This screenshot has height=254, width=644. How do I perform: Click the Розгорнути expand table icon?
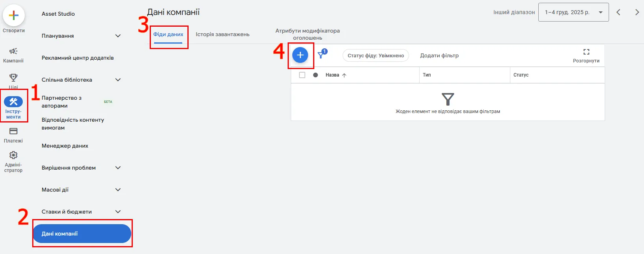click(x=586, y=52)
